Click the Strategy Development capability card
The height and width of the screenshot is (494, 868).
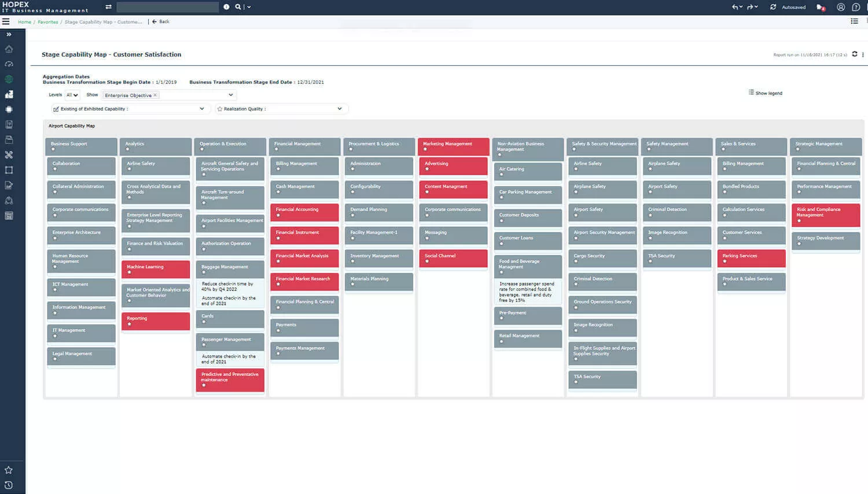[x=826, y=241]
